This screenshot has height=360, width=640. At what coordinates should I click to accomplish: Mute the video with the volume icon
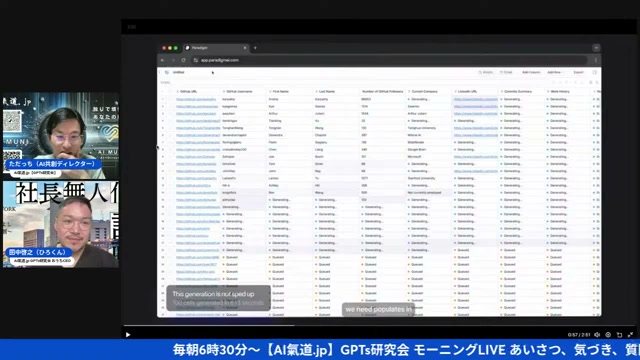pos(597,335)
